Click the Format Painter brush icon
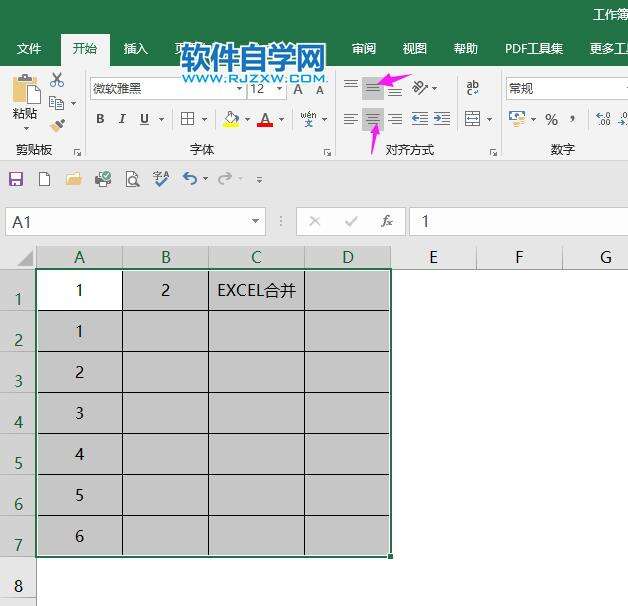 57,125
